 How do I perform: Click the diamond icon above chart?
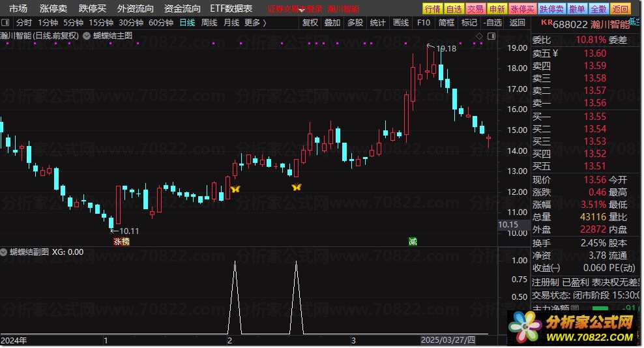(x=479, y=36)
